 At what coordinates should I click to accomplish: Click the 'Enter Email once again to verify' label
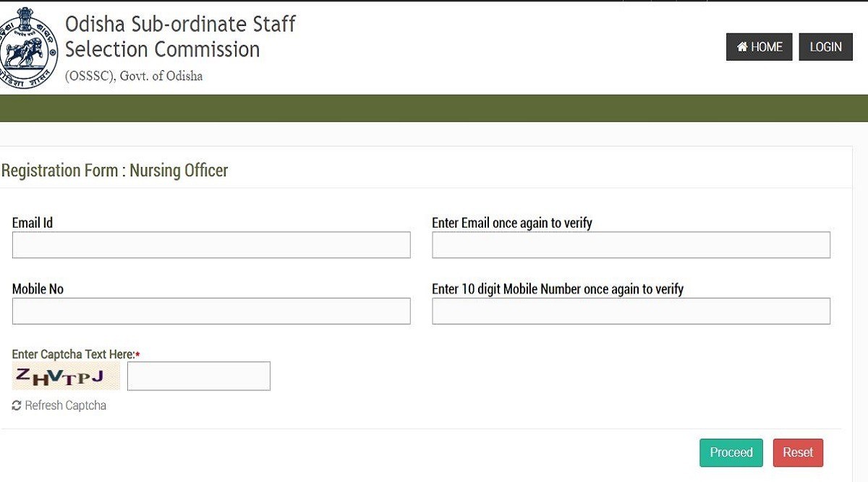tap(512, 223)
